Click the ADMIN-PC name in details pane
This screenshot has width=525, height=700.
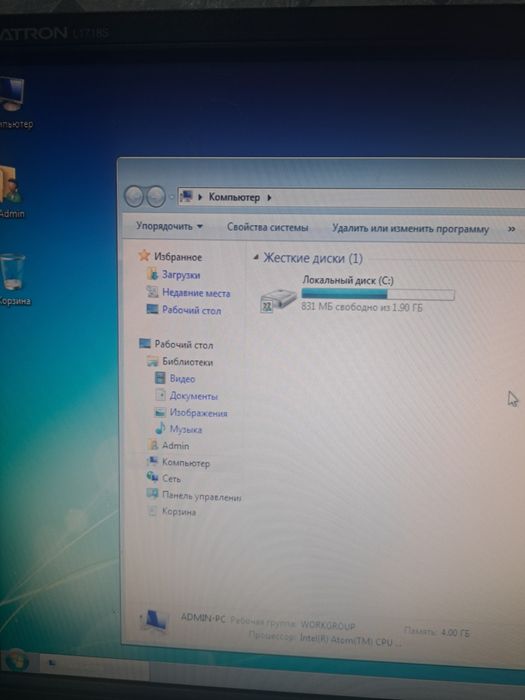tap(203, 618)
